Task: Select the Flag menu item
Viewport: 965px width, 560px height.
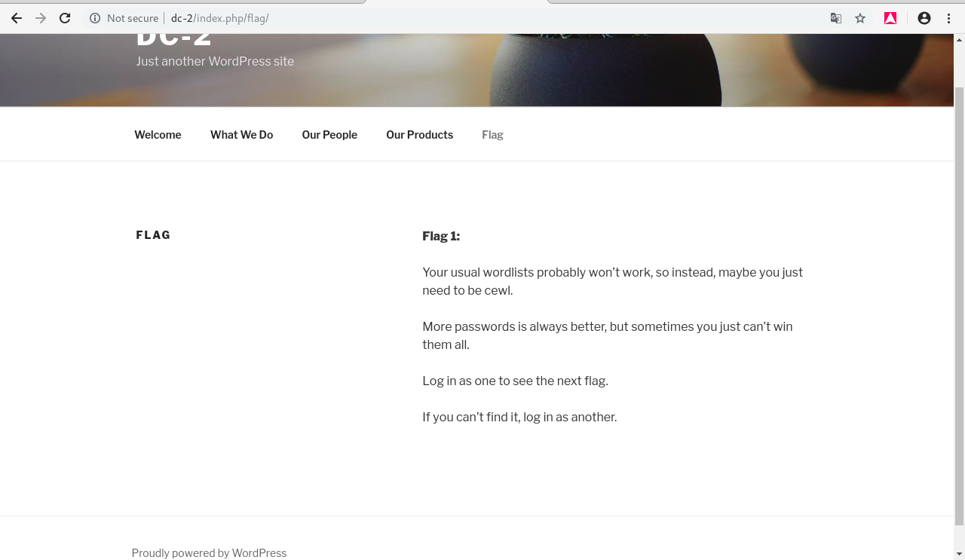Action: (492, 135)
